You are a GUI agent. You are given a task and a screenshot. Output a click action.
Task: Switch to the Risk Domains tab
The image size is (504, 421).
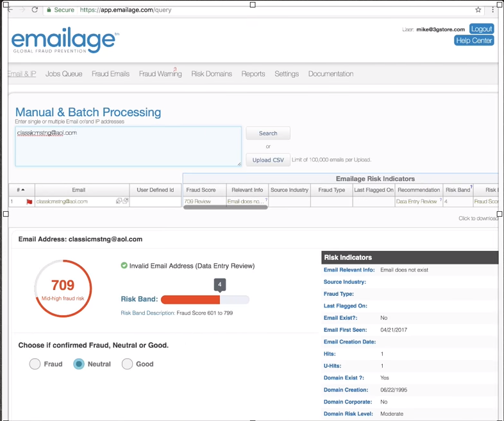coord(212,74)
